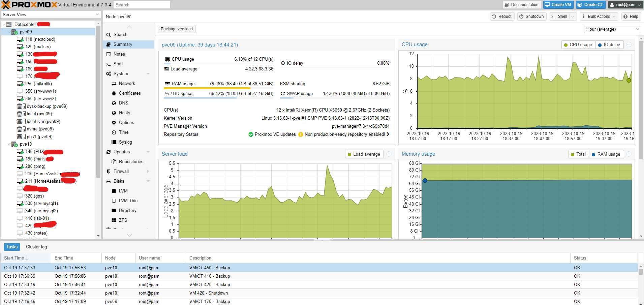
Task: Click the DNS globe icon
Action: 114,103
